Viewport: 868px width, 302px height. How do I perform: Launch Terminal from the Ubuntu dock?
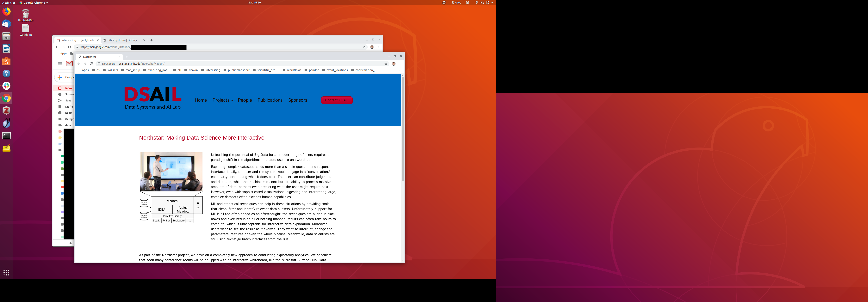click(6, 136)
